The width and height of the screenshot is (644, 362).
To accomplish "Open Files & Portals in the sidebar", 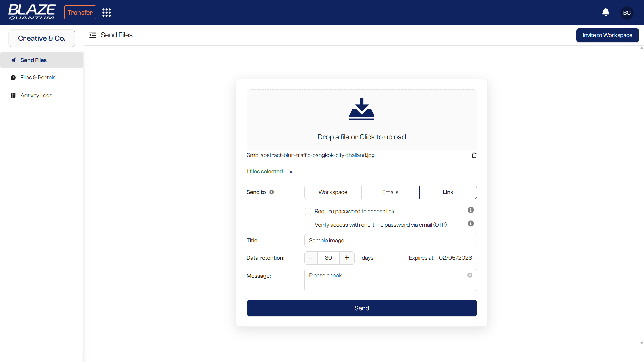I will click(x=38, y=78).
